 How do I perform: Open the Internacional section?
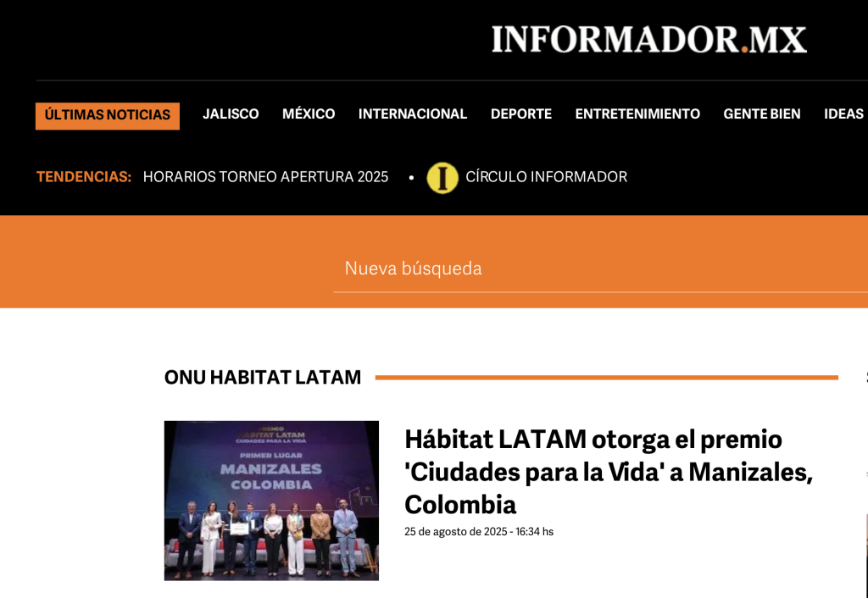click(413, 114)
